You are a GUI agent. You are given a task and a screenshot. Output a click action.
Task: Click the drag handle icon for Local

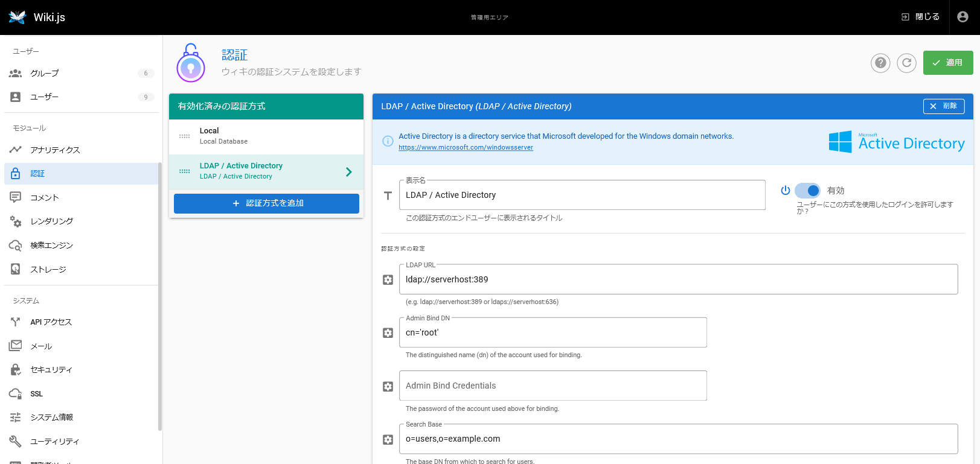click(x=185, y=136)
